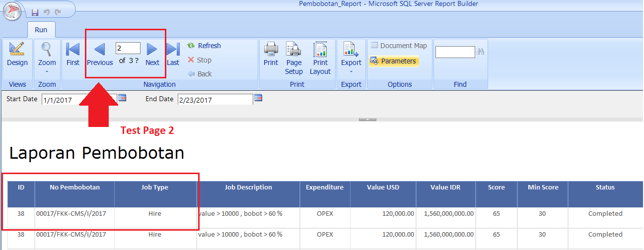Screen dimensions: 644x250
Task: Click second row's Job Description cell
Action: coord(248,239)
